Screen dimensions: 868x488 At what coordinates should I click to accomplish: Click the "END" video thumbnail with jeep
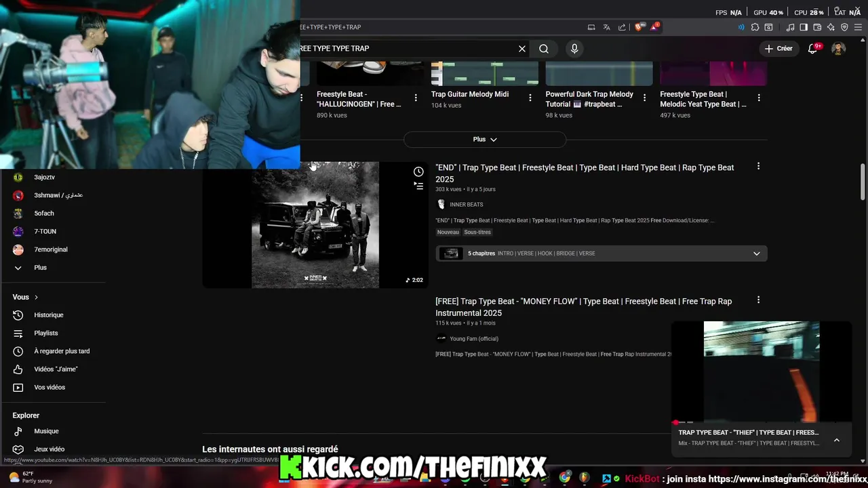coord(315,225)
